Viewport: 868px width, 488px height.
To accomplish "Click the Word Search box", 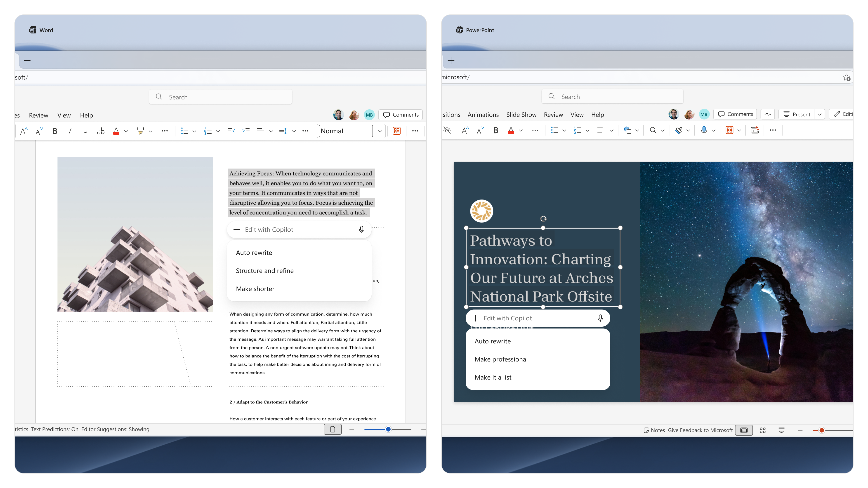I will (x=220, y=97).
